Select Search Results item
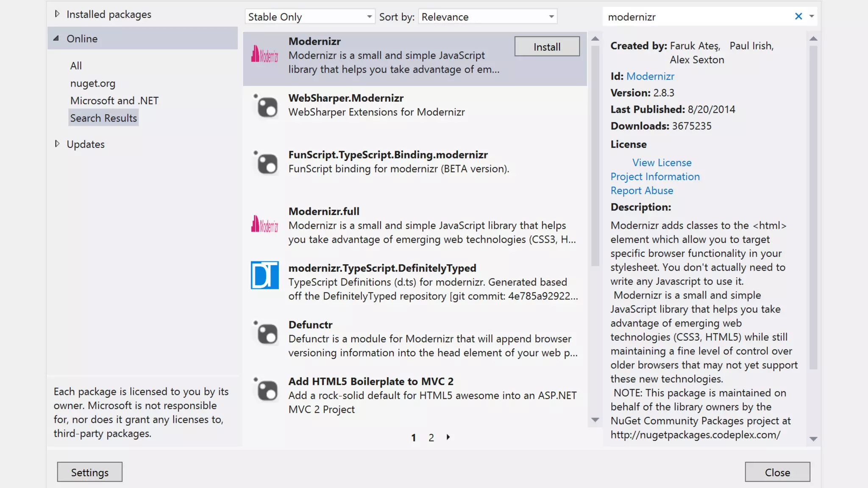This screenshot has width=868, height=488. (103, 118)
